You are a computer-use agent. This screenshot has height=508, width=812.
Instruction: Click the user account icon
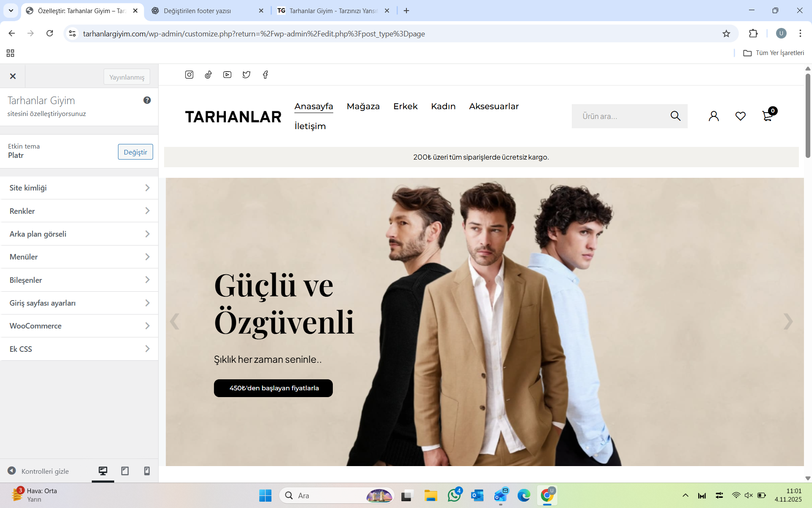tap(713, 116)
